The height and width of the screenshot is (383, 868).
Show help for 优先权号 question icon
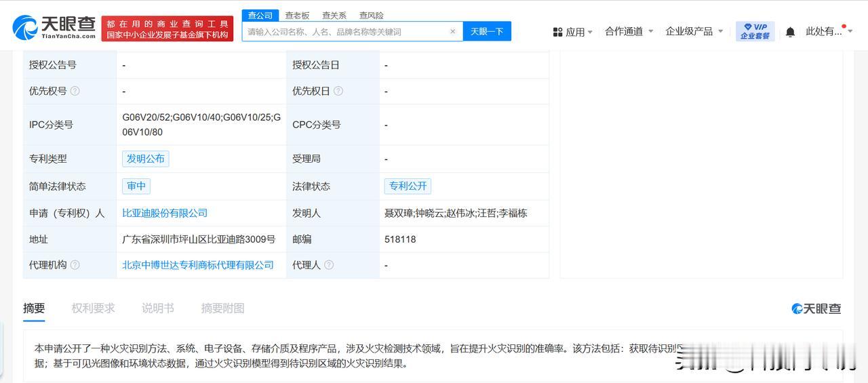75,91
